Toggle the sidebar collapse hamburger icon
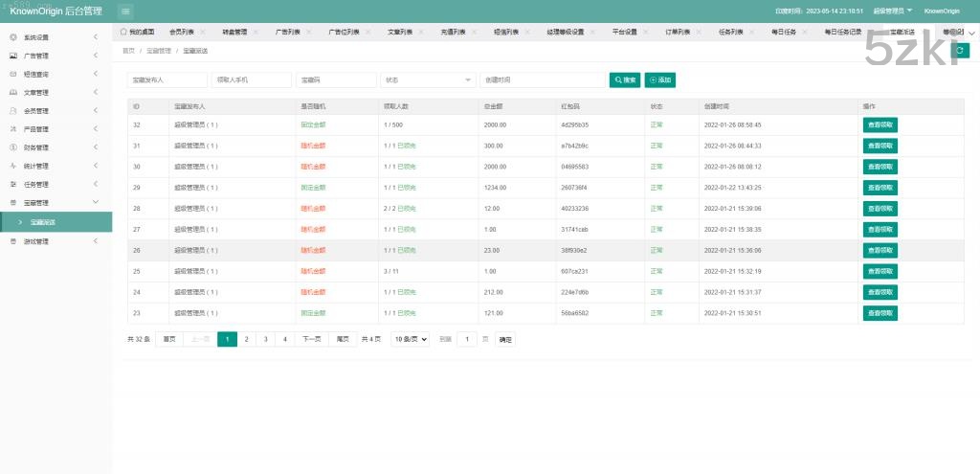Viewport: 980px width, 474px height. 126,11
